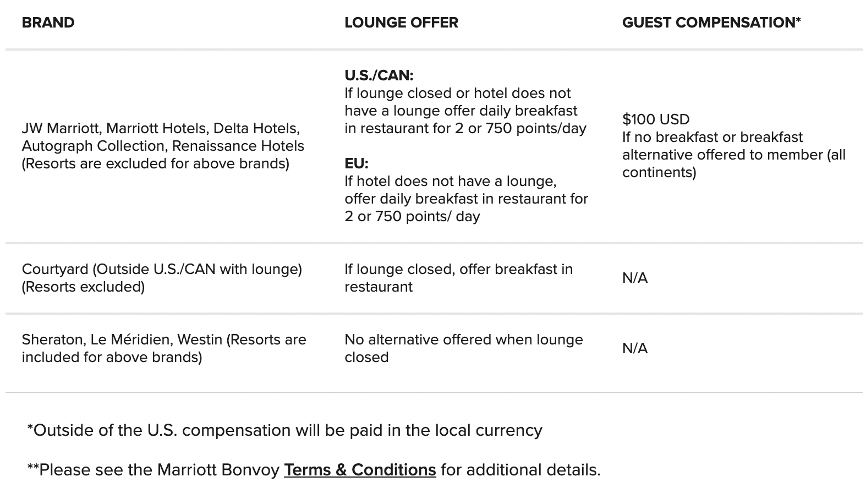Click N/A in the Sheraton row
The image size is (866, 504).
634,348
